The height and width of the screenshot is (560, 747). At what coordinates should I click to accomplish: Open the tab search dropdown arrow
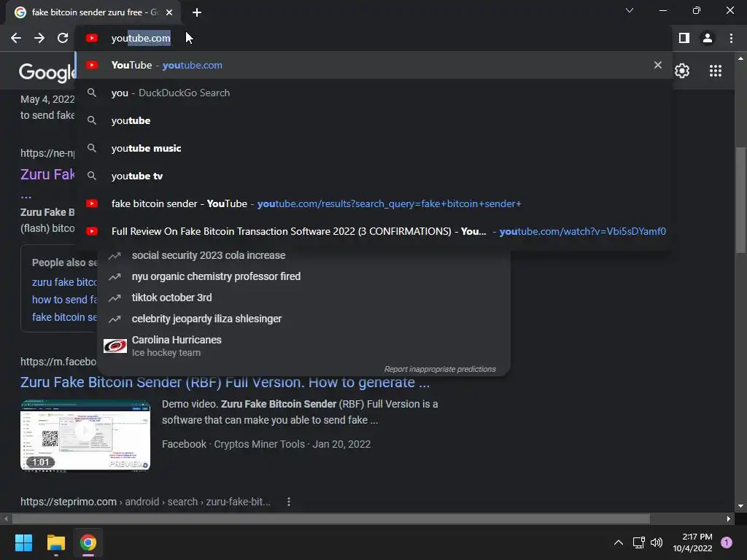click(x=630, y=10)
